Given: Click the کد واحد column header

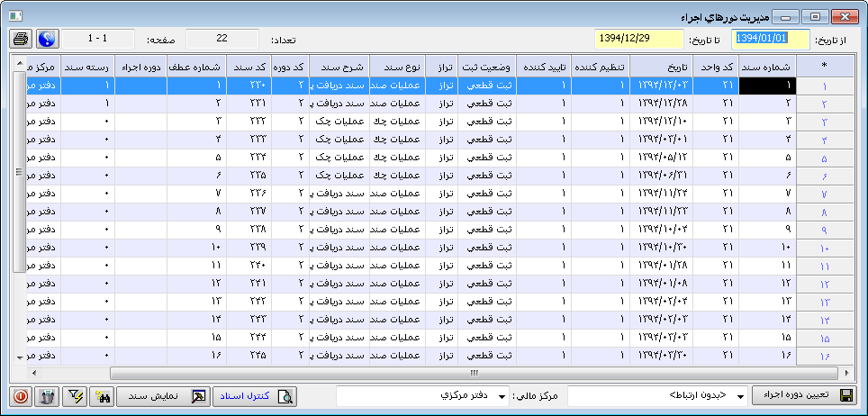Looking at the screenshot, I should pos(717,66).
